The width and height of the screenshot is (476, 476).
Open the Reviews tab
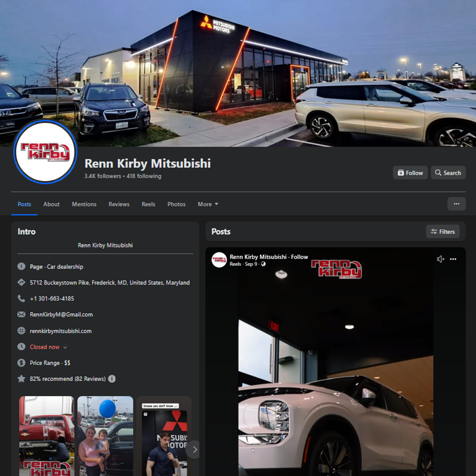(119, 204)
